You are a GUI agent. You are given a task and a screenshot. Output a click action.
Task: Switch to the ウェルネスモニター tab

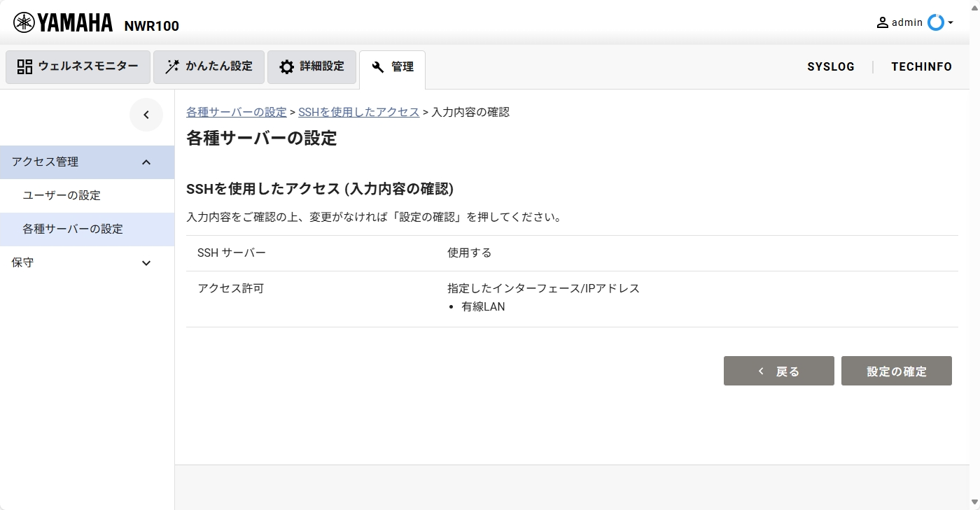(77, 66)
